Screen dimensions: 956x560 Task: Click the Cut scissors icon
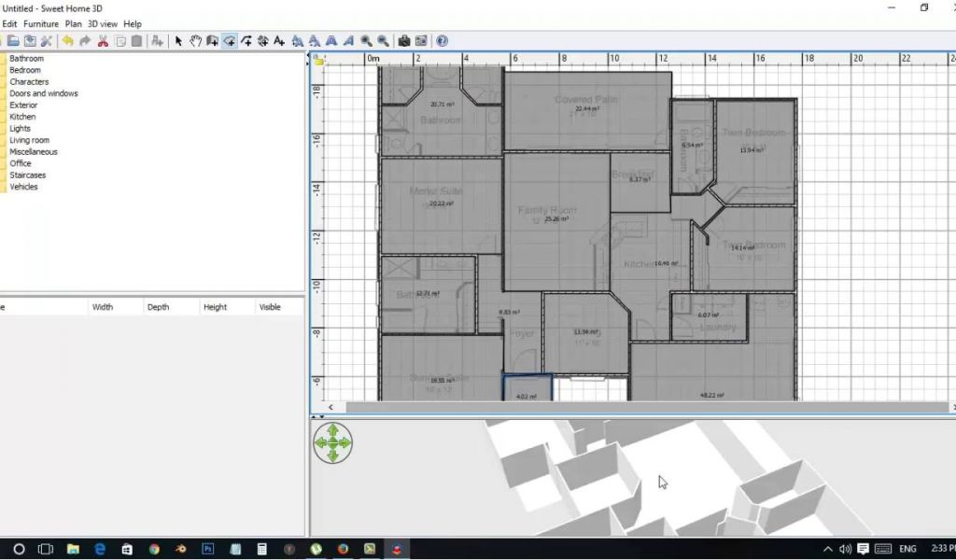point(103,41)
